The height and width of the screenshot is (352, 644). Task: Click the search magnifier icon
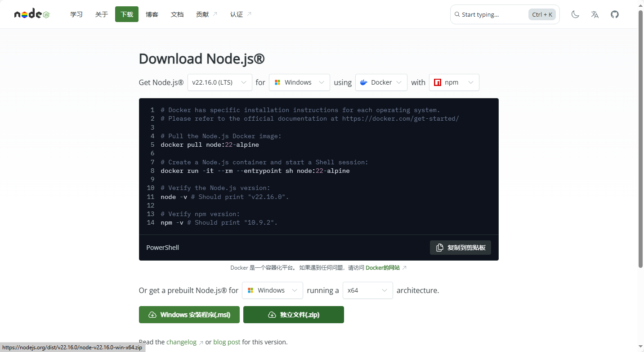coord(457,14)
